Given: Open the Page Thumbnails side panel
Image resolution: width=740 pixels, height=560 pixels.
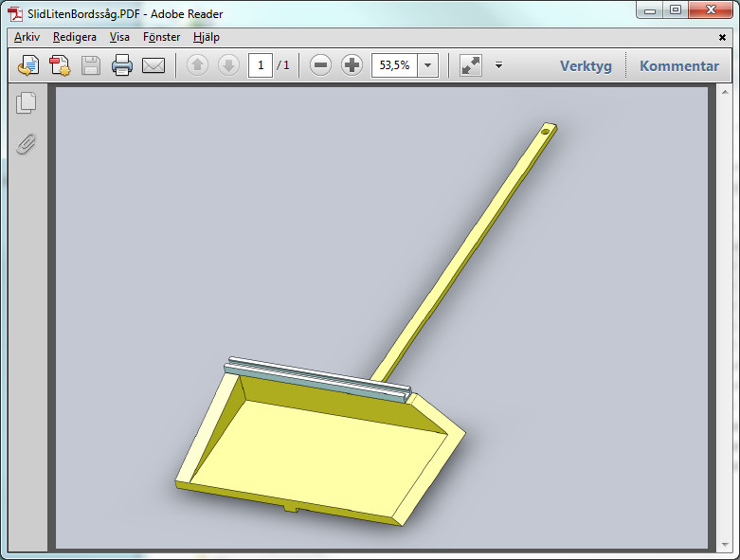Looking at the screenshot, I should (27, 103).
